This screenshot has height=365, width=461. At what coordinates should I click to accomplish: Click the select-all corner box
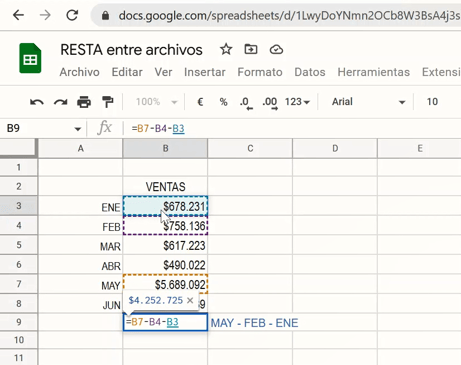[x=19, y=148]
